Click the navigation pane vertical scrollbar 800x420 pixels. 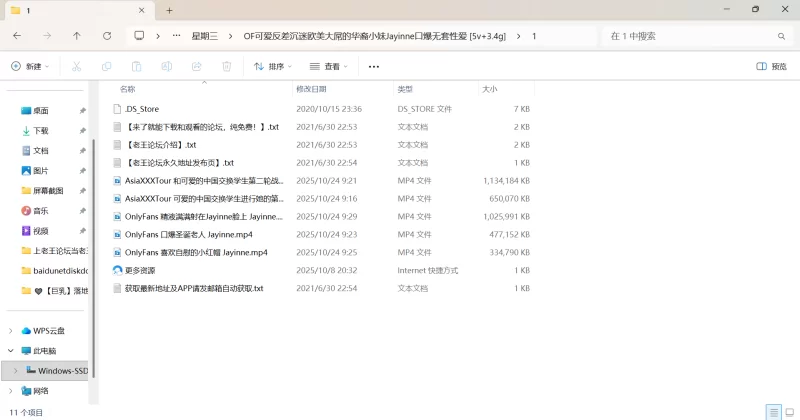pyautogui.click(x=94, y=258)
